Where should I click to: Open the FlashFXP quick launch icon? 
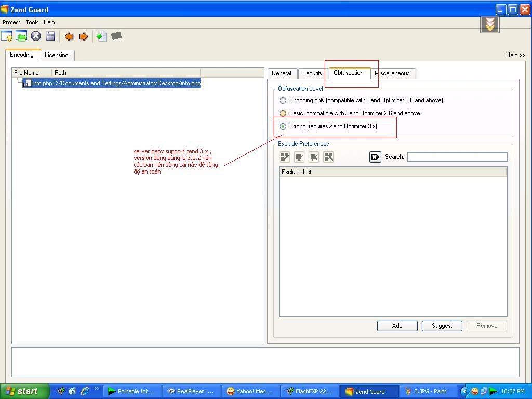(x=61, y=391)
